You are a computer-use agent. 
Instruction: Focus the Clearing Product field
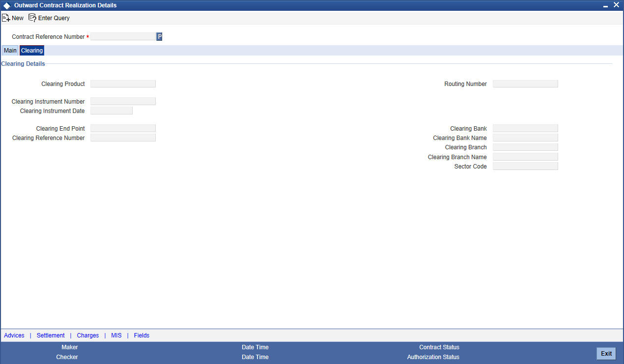tap(123, 84)
